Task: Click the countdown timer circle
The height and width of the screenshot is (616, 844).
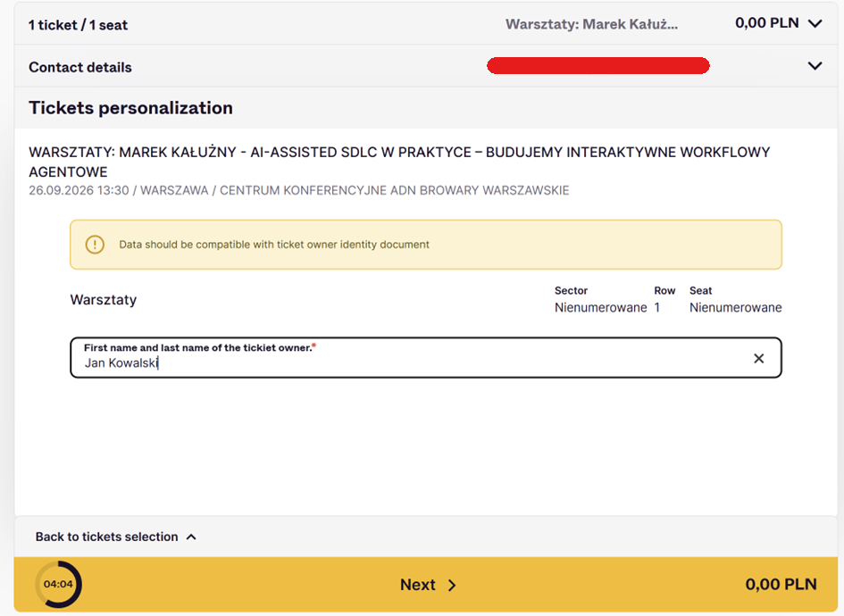Action: pos(58,584)
